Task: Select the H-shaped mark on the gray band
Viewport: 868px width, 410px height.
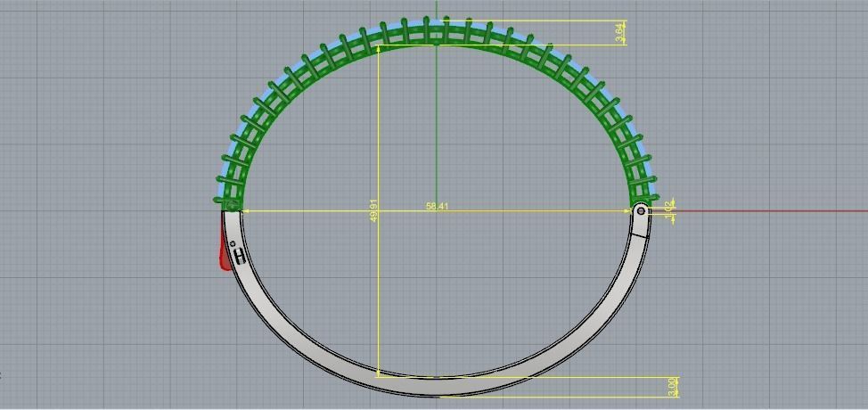Action: pyautogui.click(x=241, y=256)
